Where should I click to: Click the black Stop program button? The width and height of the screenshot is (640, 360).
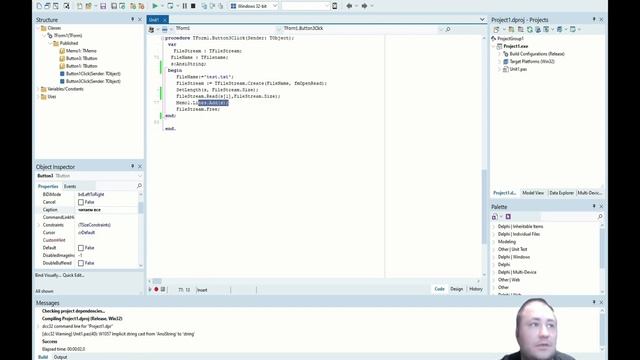(x=193, y=6)
